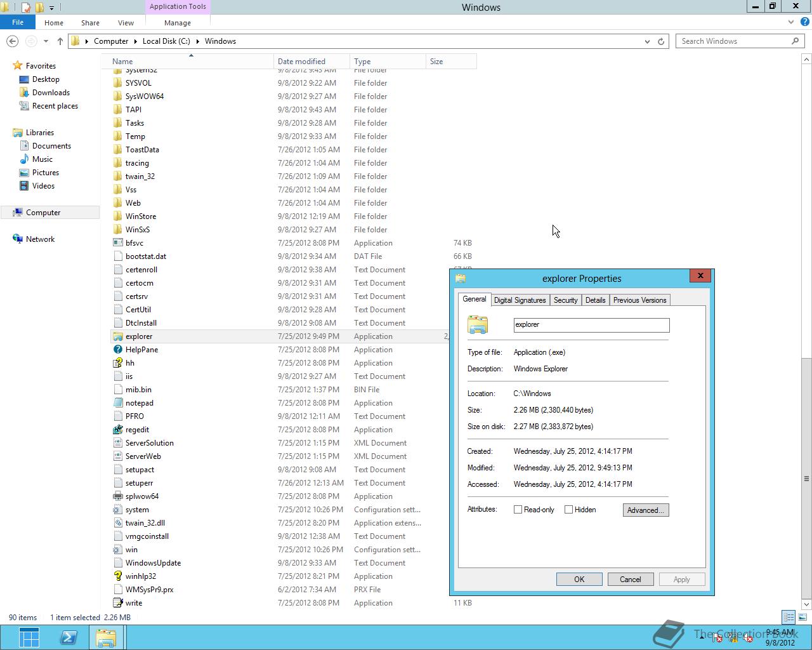Open the Share ribbon tab
The width and height of the screenshot is (812, 650).
(90, 22)
